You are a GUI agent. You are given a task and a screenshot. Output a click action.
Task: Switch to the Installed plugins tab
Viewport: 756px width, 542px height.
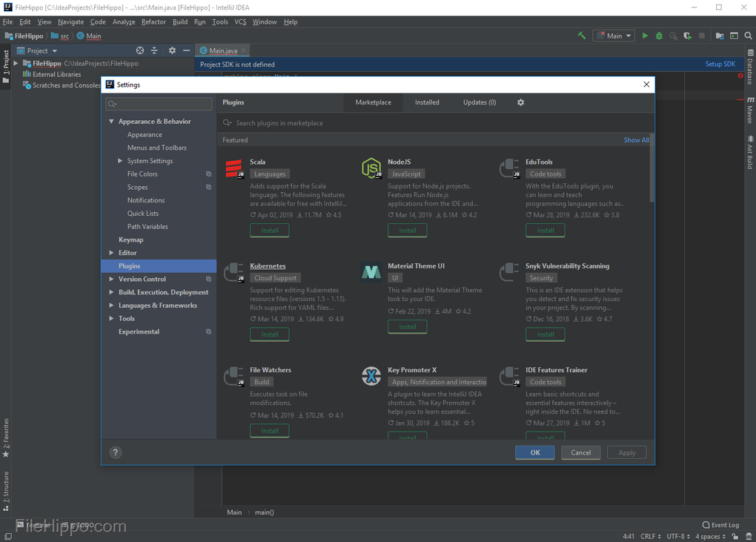pos(427,102)
